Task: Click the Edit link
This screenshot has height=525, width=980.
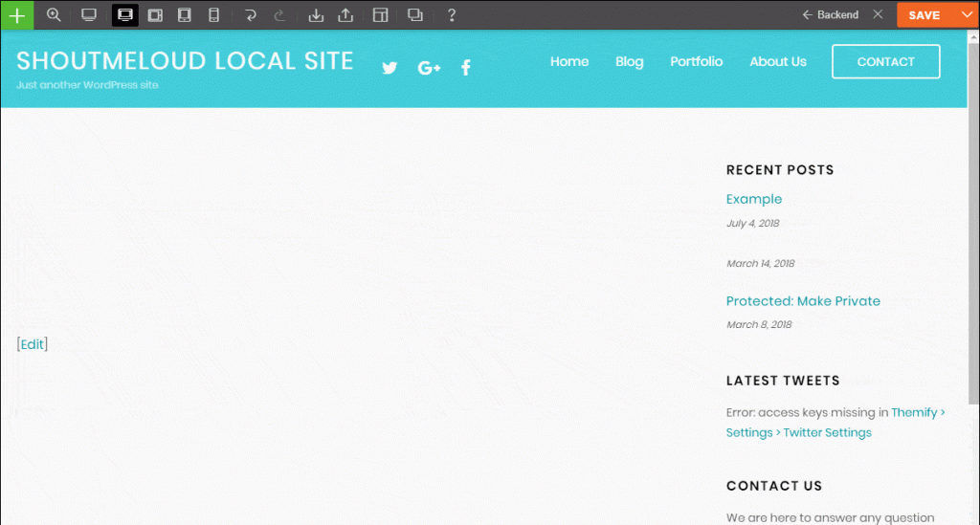Action: (x=32, y=344)
